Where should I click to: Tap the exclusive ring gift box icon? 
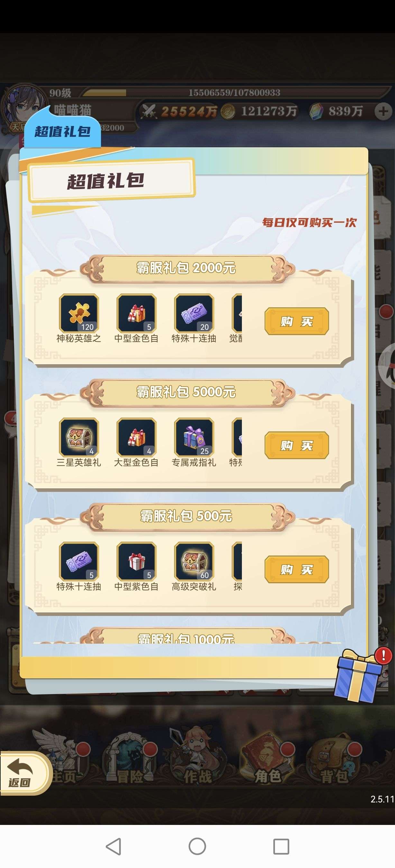pyautogui.click(x=194, y=437)
